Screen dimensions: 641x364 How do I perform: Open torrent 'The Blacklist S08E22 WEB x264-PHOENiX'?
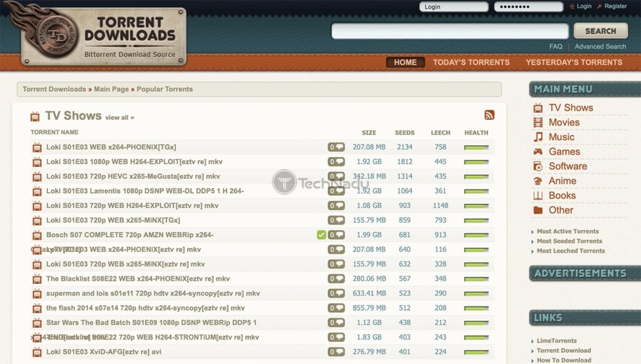(138, 278)
